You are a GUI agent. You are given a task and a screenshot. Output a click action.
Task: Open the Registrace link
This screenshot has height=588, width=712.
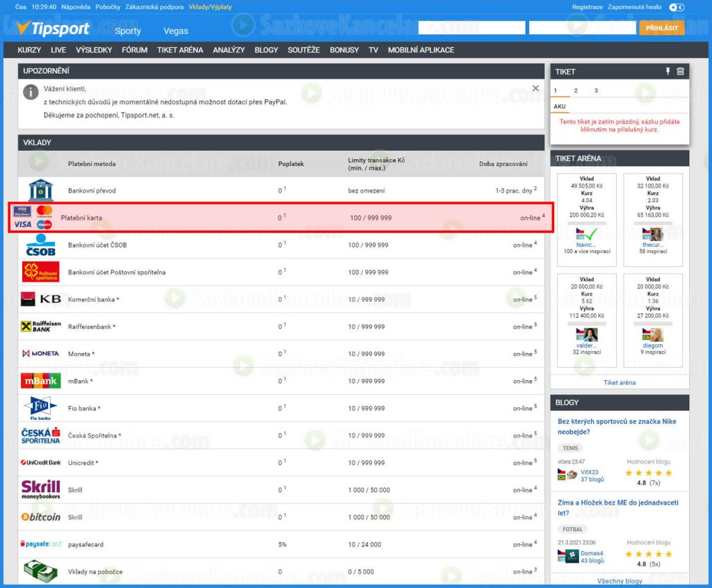click(x=587, y=7)
